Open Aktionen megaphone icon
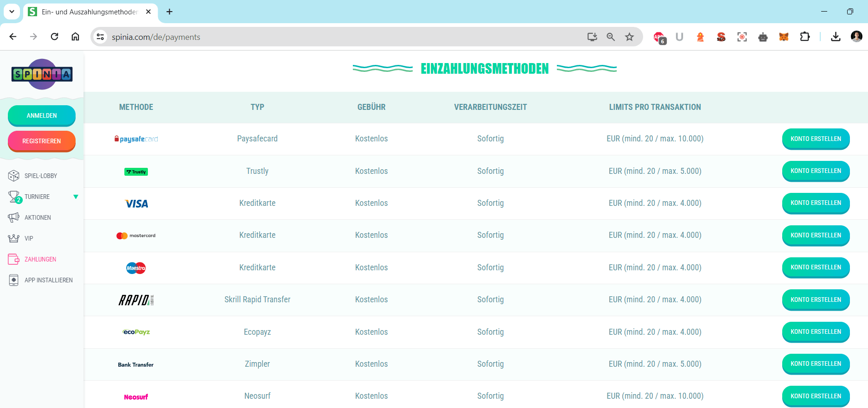 pyautogui.click(x=14, y=217)
